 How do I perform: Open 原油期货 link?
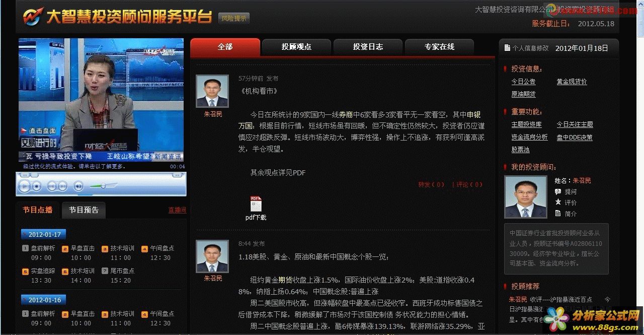[523, 94]
